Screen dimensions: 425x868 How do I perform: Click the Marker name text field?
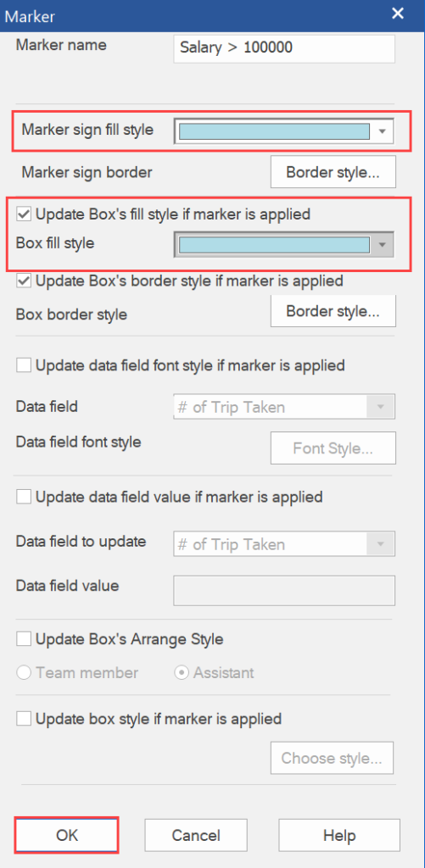point(284,48)
